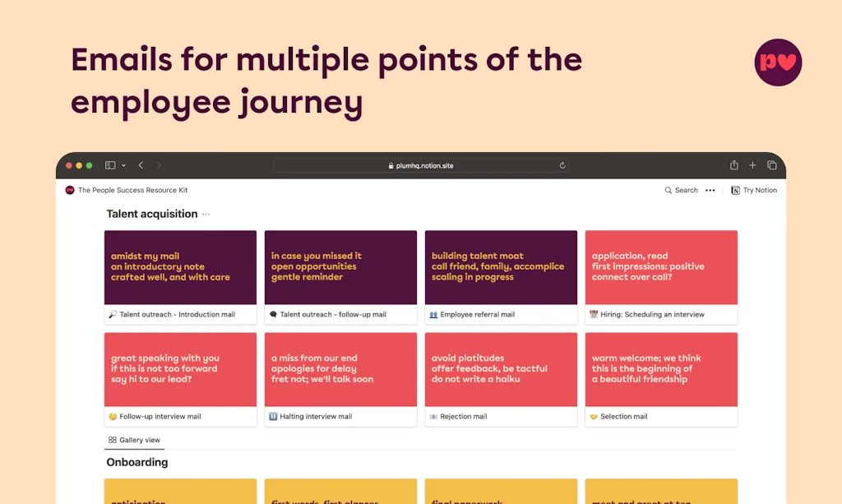Show the tab overview icon
This screenshot has height=504, width=842.
(x=770, y=164)
